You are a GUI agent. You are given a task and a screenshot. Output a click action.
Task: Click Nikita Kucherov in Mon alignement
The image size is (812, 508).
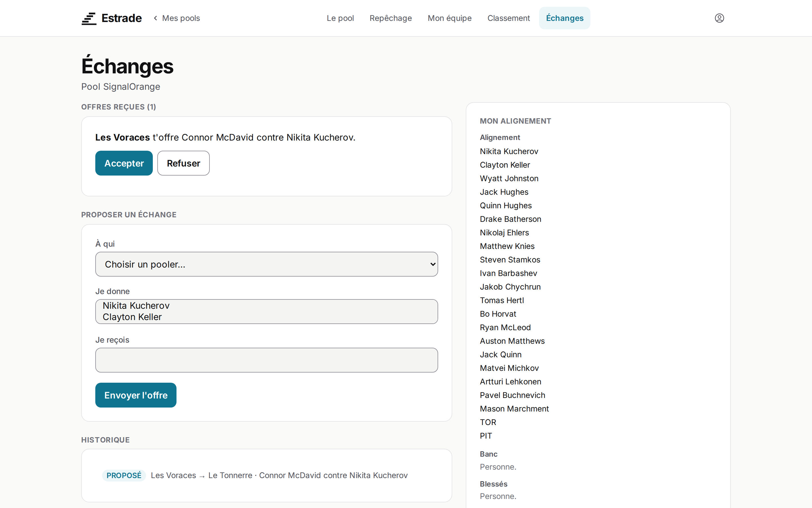pos(509,151)
